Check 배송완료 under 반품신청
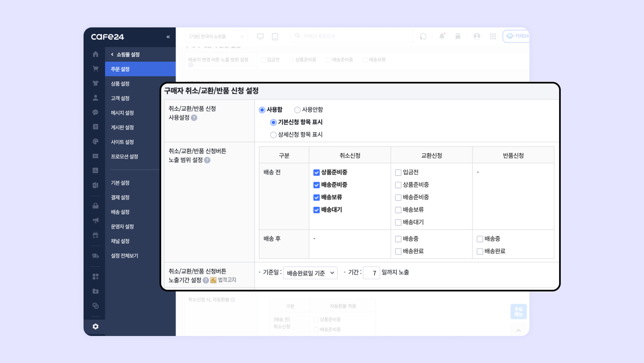 click(480, 251)
